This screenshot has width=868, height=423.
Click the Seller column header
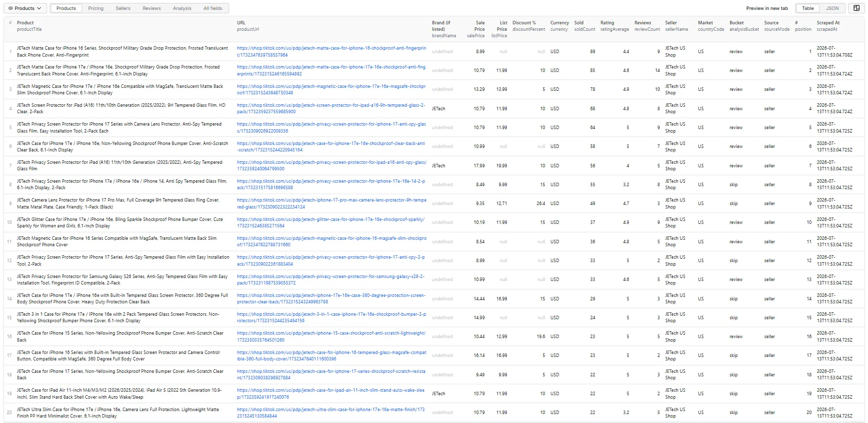point(671,22)
